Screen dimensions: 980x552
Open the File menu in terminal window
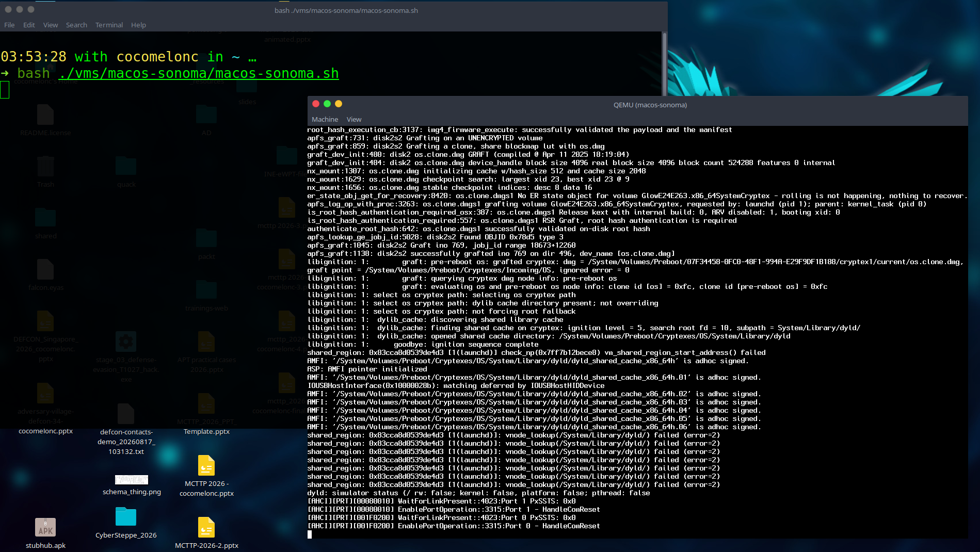[x=9, y=25]
